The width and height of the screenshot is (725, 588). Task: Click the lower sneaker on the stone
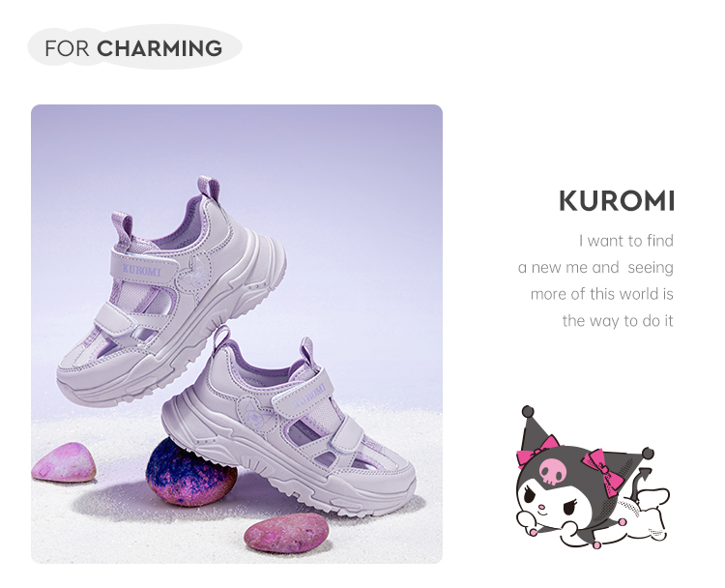[x=288, y=421]
